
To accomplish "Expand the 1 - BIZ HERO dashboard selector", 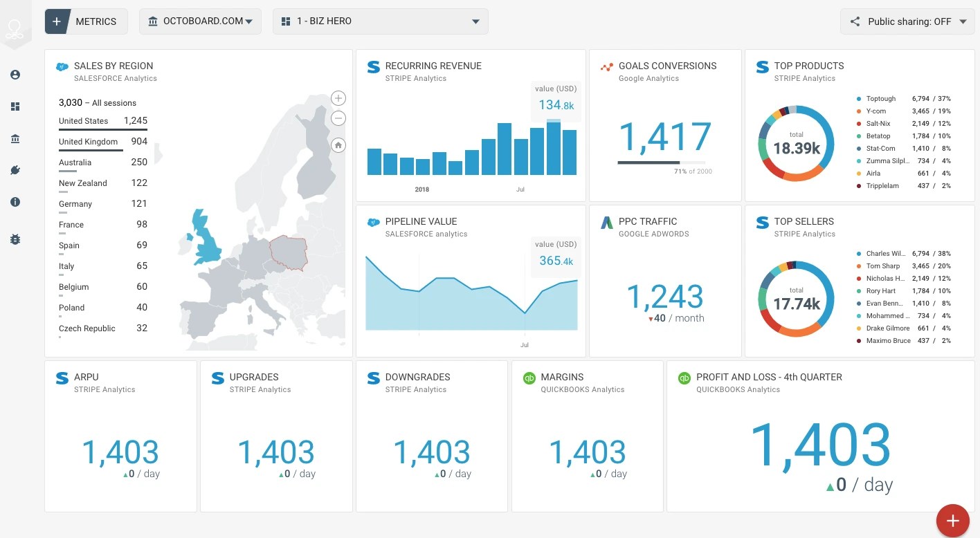I will pyautogui.click(x=380, y=21).
